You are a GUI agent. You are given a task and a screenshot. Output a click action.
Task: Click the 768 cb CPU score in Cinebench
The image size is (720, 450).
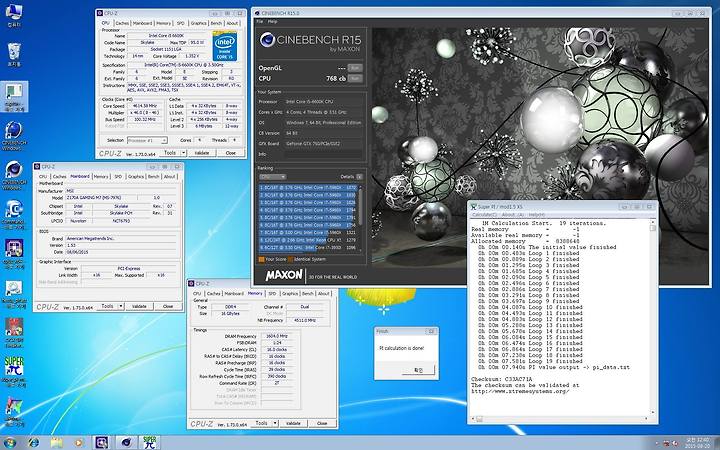336,79
